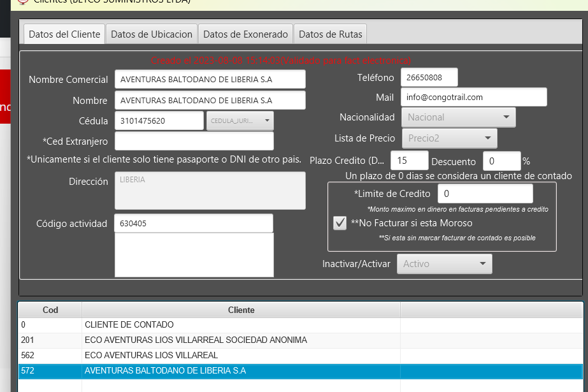Expand the Inactivar/Activar dropdown
Viewport: 588px width, 392px height.
[x=444, y=264]
